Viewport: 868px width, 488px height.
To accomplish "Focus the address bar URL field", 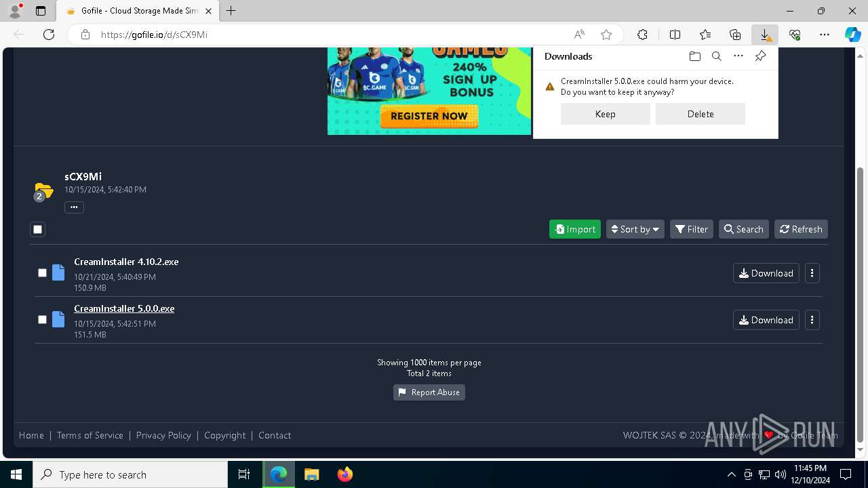I will (332, 35).
